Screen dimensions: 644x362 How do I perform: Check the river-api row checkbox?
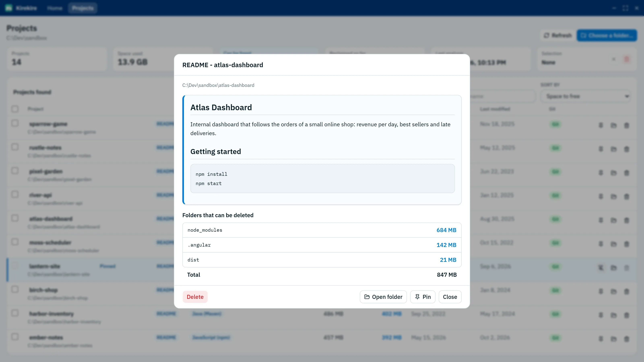click(15, 194)
